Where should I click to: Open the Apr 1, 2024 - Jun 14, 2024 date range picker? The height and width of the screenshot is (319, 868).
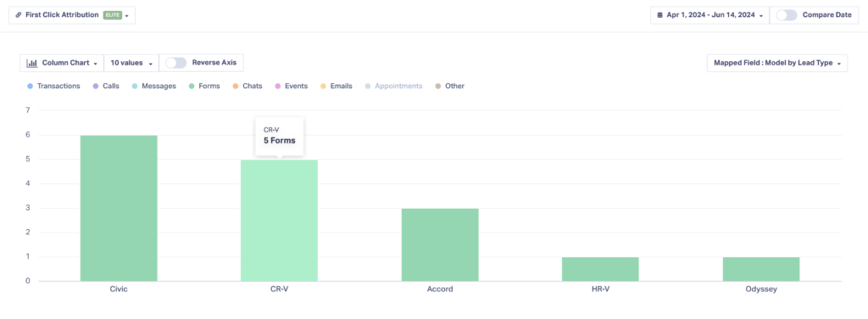[710, 15]
